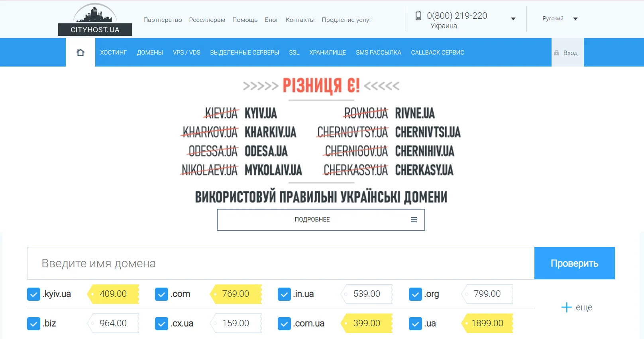
Task: Select the 539.00 price tag for .in.ua
Action: coord(367,294)
